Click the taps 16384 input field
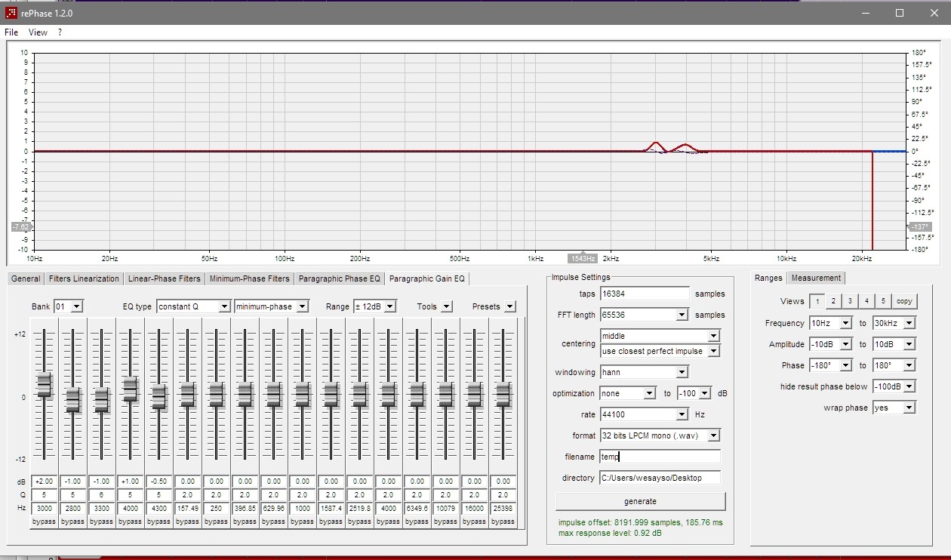Image resolution: width=951 pixels, height=560 pixels. tap(645, 294)
